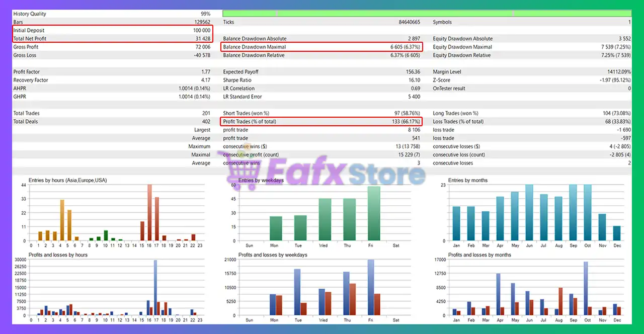Click the Friday bar in Entries by weekdays
Image resolution: width=644 pixels, height=334 pixels.
pos(374,213)
